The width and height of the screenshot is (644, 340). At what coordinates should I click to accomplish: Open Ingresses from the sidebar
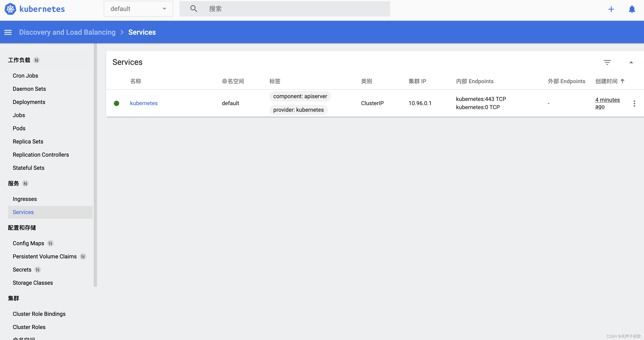point(25,199)
